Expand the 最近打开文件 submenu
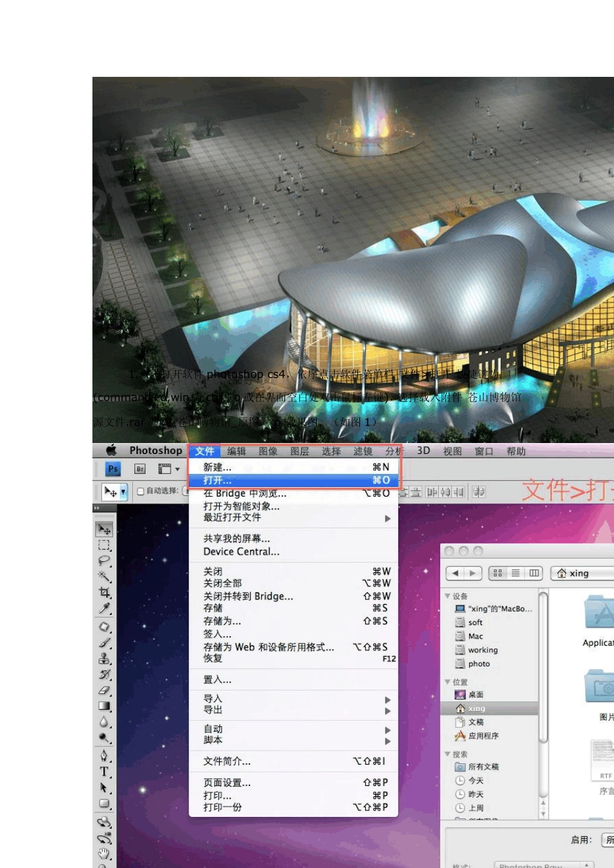 (x=388, y=518)
